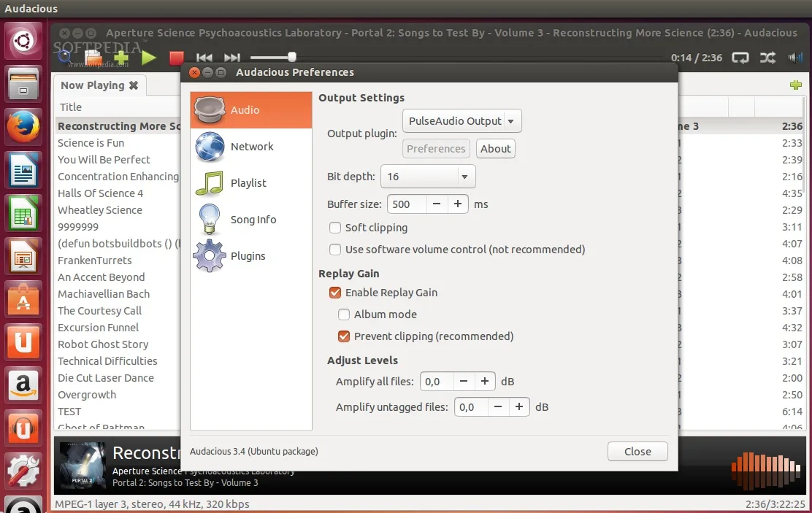
Task: Enable the Soft clipping checkbox
Action: [335, 228]
